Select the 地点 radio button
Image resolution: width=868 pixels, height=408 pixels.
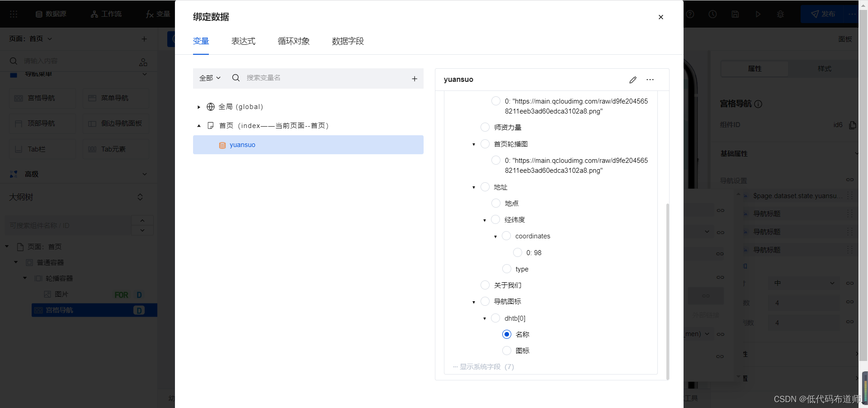click(495, 203)
